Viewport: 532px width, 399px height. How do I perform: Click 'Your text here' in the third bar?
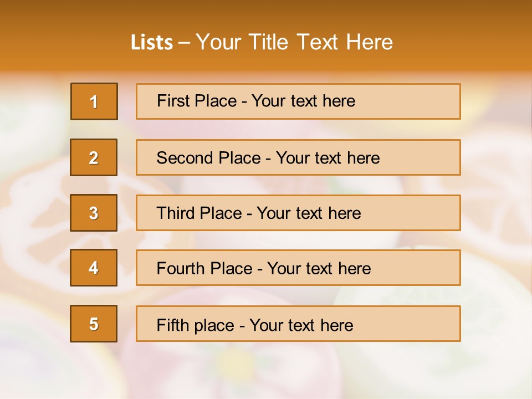click(x=309, y=213)
